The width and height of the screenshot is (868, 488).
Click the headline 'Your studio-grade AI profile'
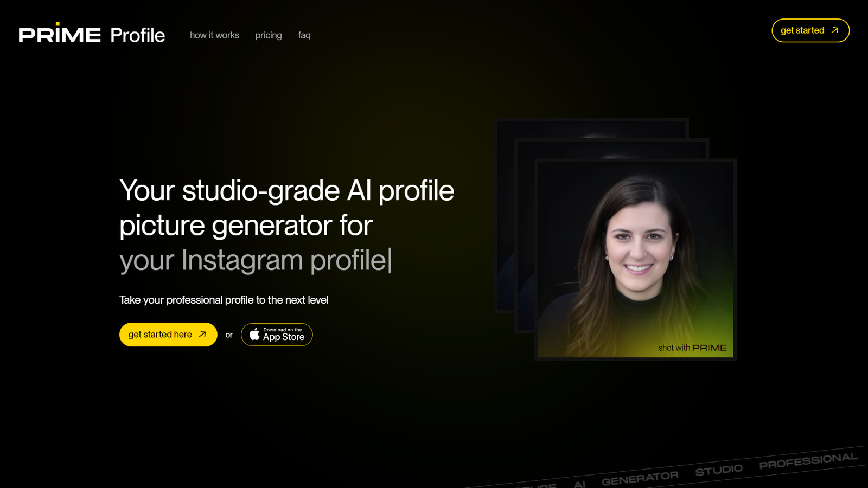coord(287,190)
